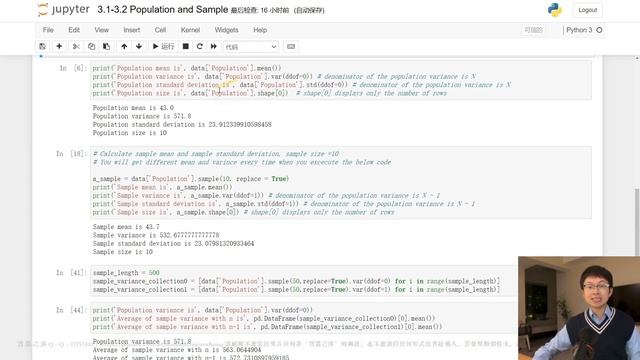640x360 pixels.
Task: Open the Edit menu
Action: pyautogui.click(x=74, y=30)
